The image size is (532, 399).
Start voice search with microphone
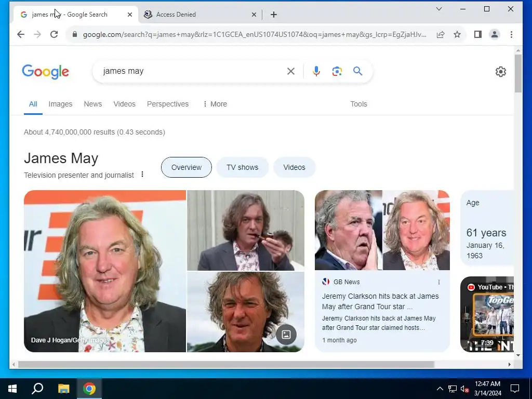click(316, 71)
